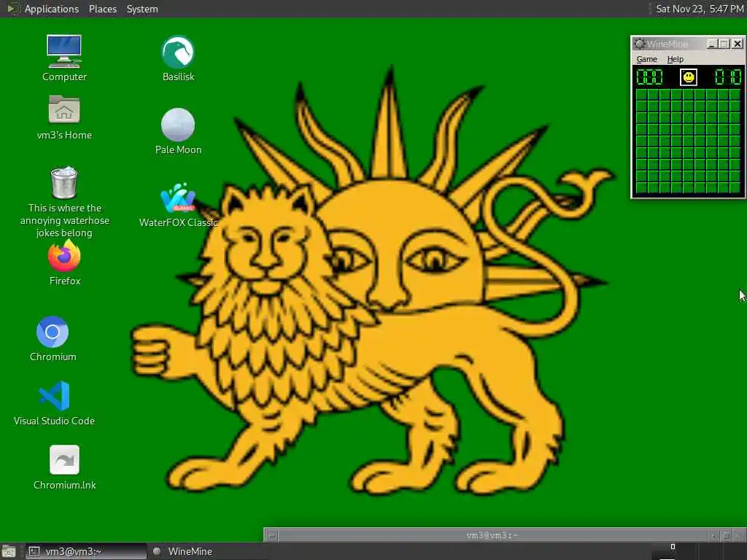Minimize the WineMine window
The width and height of the screenshot is (747, 560).
click(712, 44)
